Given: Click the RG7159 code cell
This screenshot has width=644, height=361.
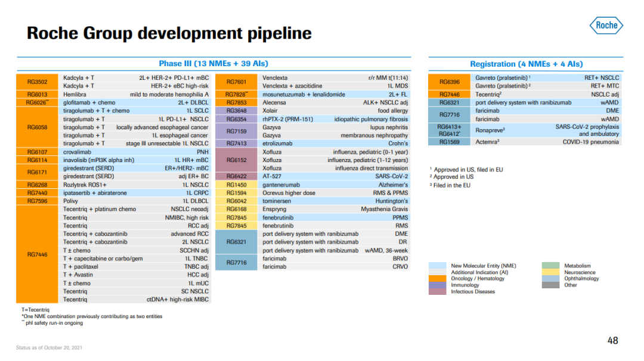Looking at the screenshot, I should [236, 131].
